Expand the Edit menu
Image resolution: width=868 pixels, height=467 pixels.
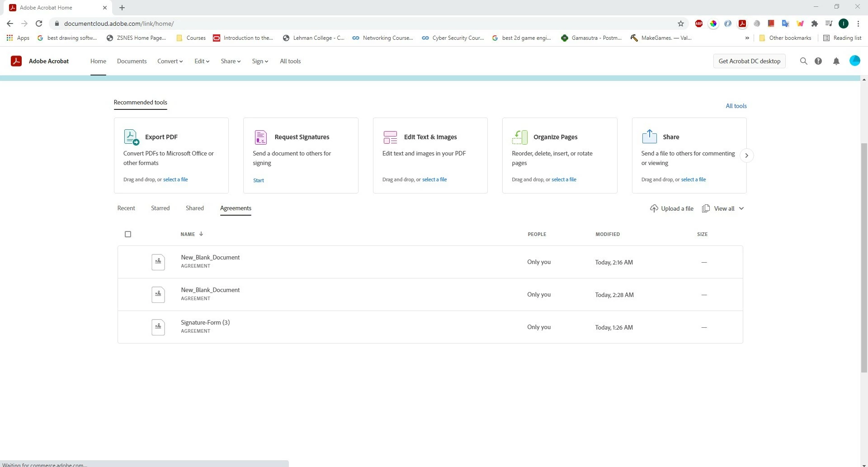click(x=202, y=61)
